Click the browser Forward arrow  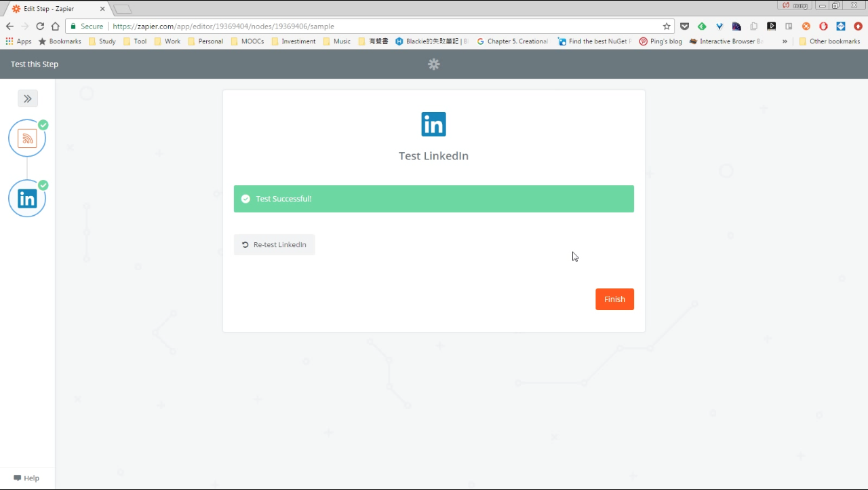[25, 26]
